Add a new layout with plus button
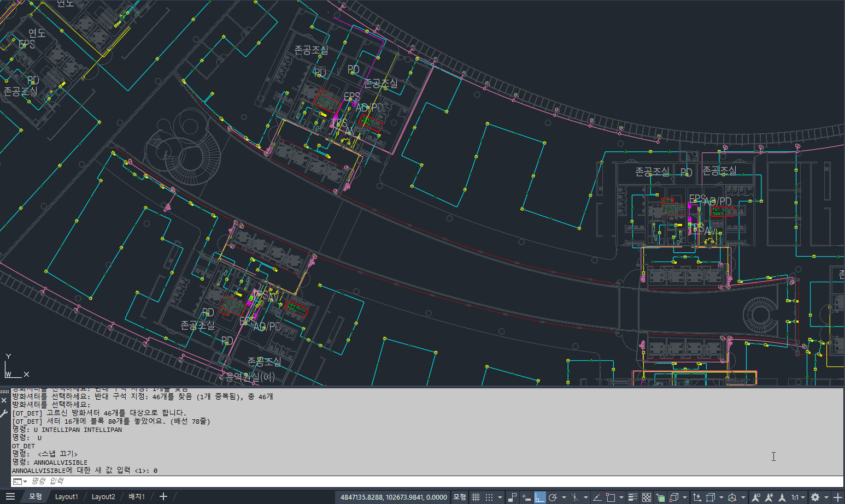The height and width of the screenshot is (504, 845). click(x=163, y=497)
